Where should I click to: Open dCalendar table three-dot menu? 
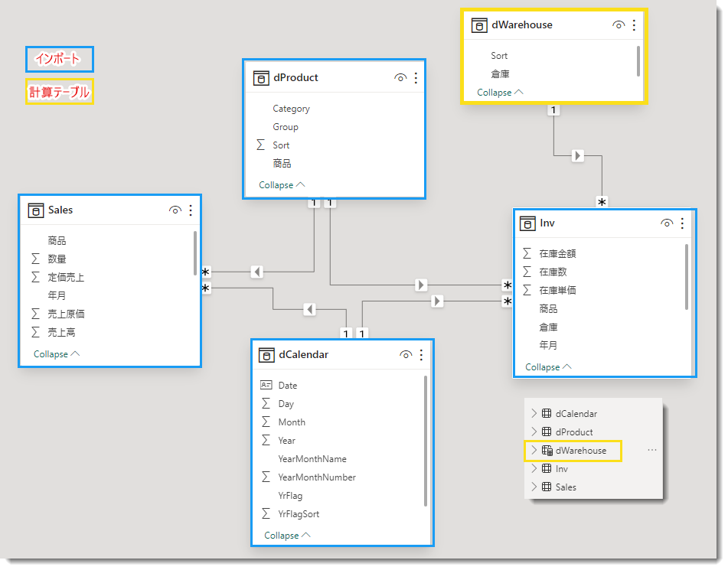pyautogui.click(x=421, y=355)
